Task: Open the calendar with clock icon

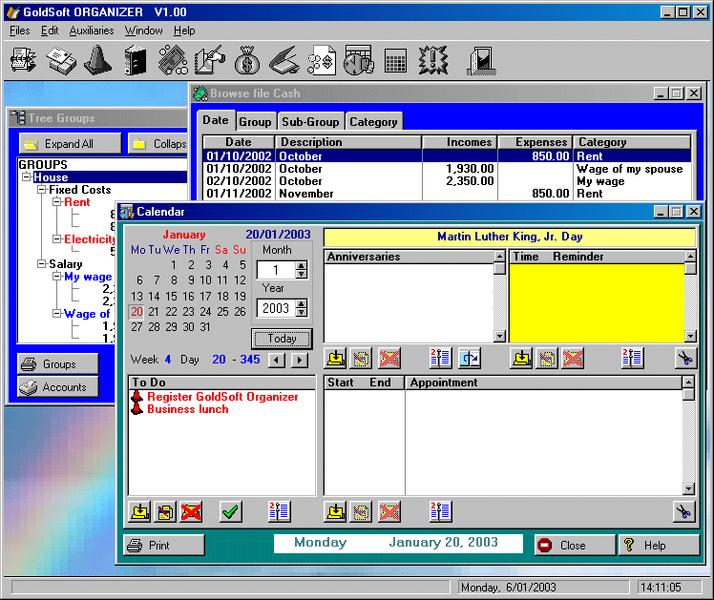Action: (359, 60)
